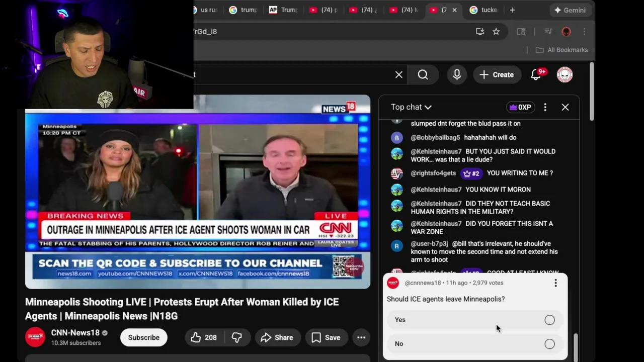Click @rightsfo4gets username in chat
Viewport: 644px width, 362px height.
[433, 173]
